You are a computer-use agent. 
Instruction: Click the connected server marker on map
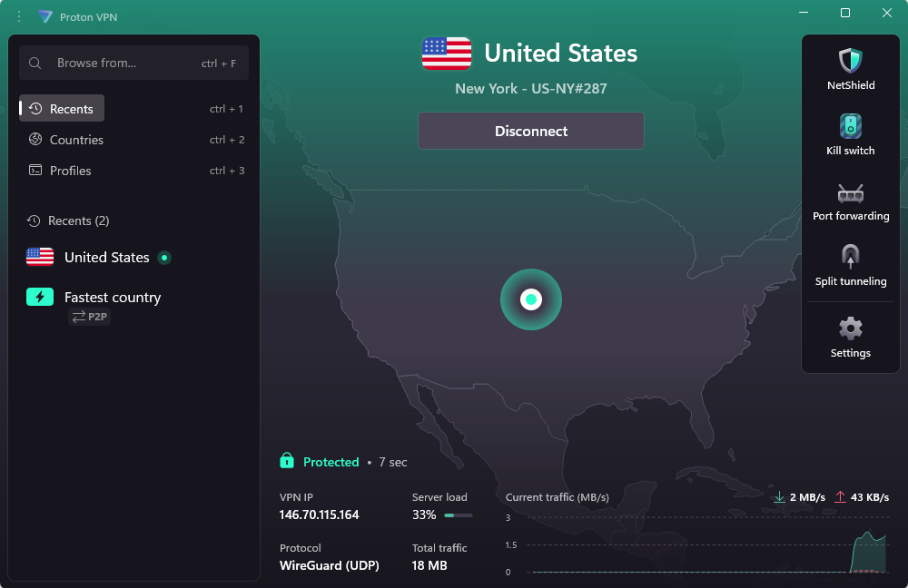tap(530, 299)
